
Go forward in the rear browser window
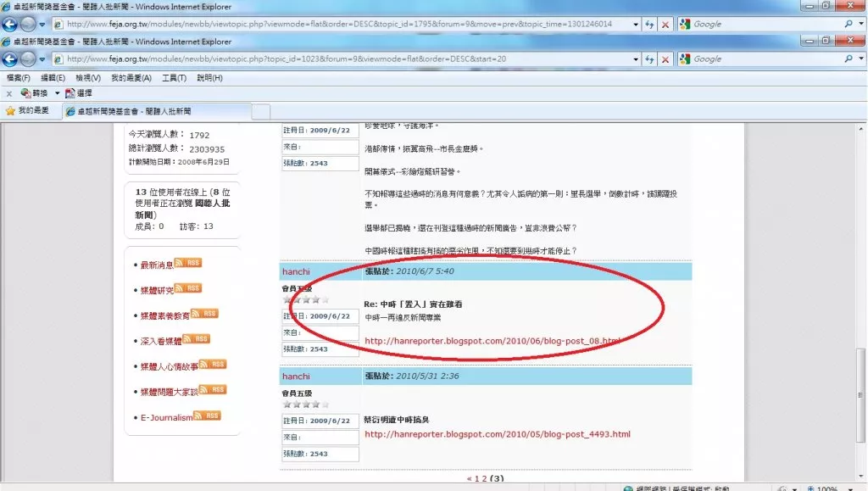[28, 25]
